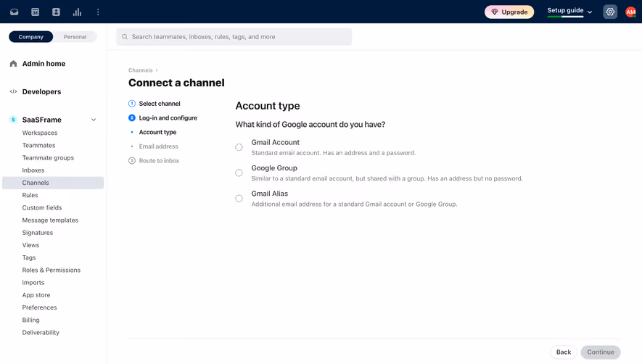The width and height of the screenshot is (642, 364).
Task: Click the SaaSFrame workspace logo icon
Action: point(13,120)
